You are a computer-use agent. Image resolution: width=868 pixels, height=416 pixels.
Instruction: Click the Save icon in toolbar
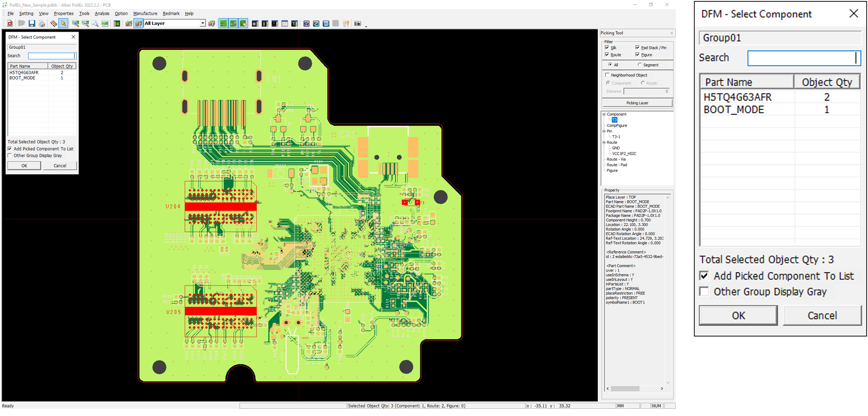tap(32, 23)
